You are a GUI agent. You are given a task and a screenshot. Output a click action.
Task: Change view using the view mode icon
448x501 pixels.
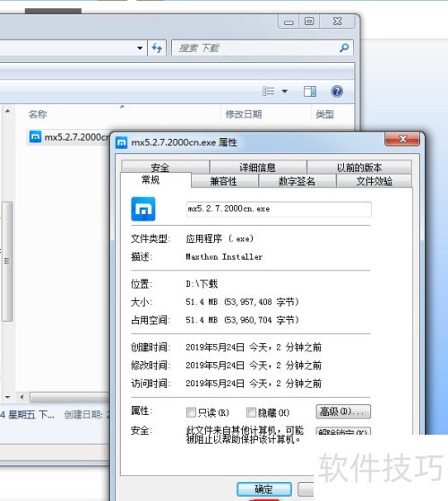click(x=268, y=91)
